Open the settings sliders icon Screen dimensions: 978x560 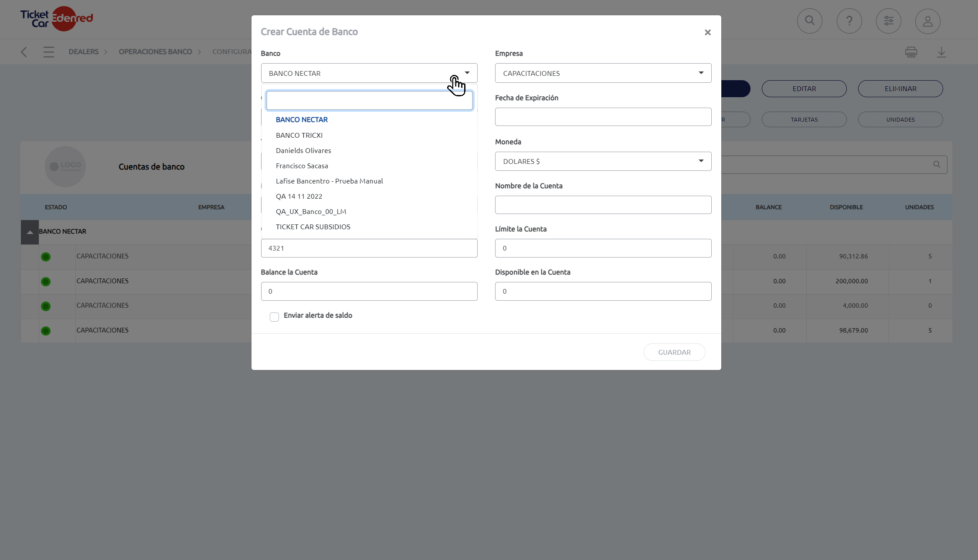(x=889, y=21)
